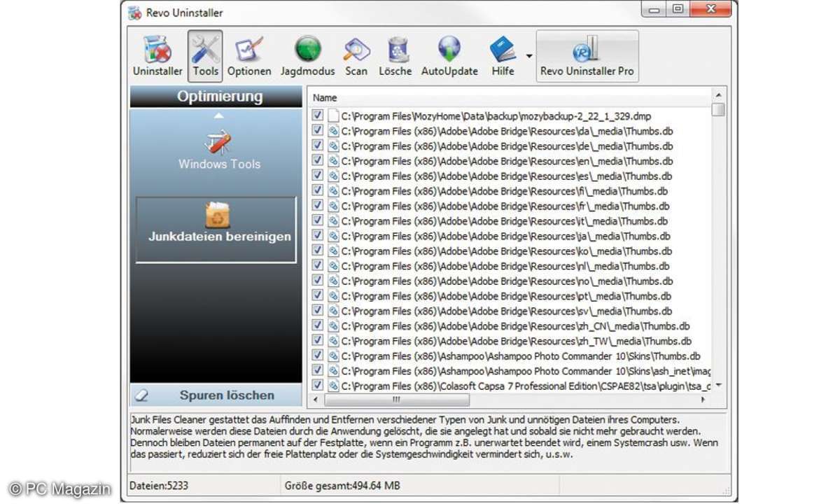Image resolution: width=840 pixels, height=504 pixels.
Task: Click file icon of zh_TW Thumbs.db row
Action: pos(333,342)
